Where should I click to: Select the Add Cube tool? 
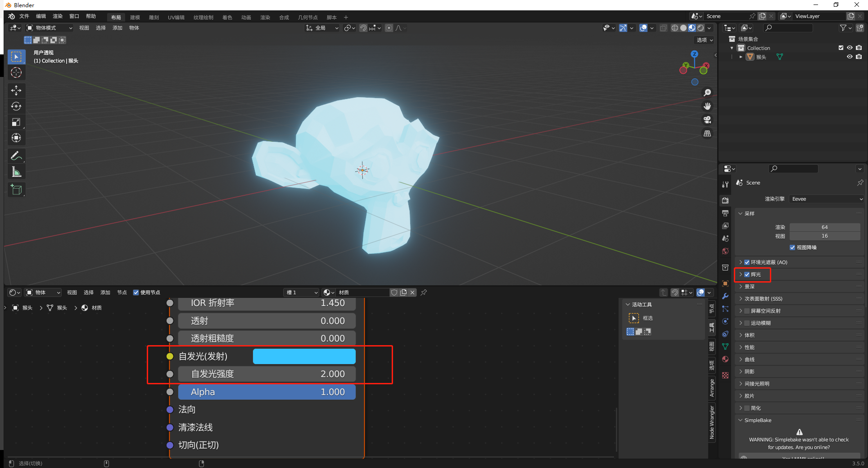(16, 189)
